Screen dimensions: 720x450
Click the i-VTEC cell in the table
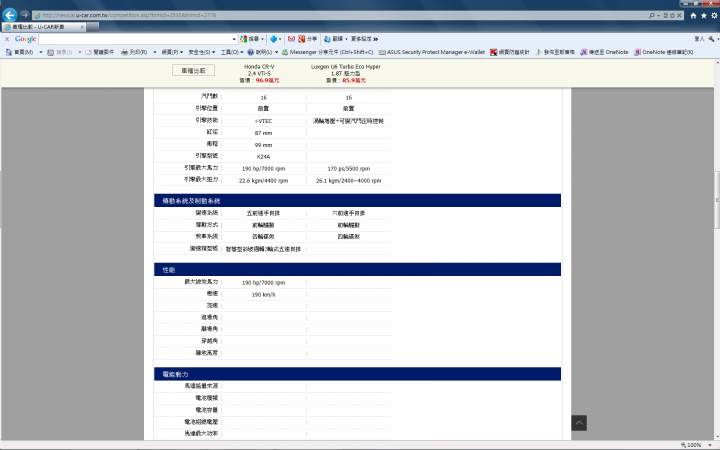[x=264, y=121]
